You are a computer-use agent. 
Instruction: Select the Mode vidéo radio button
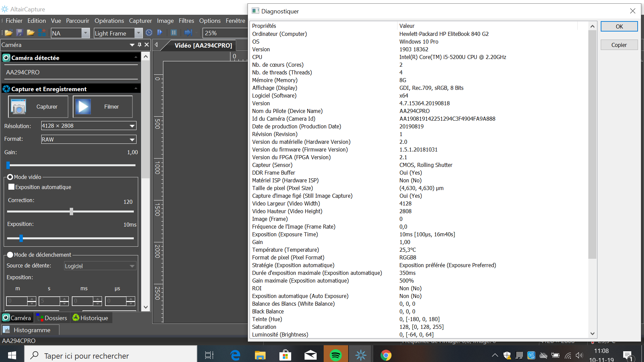pyautogui.click(x=10, y=177)
